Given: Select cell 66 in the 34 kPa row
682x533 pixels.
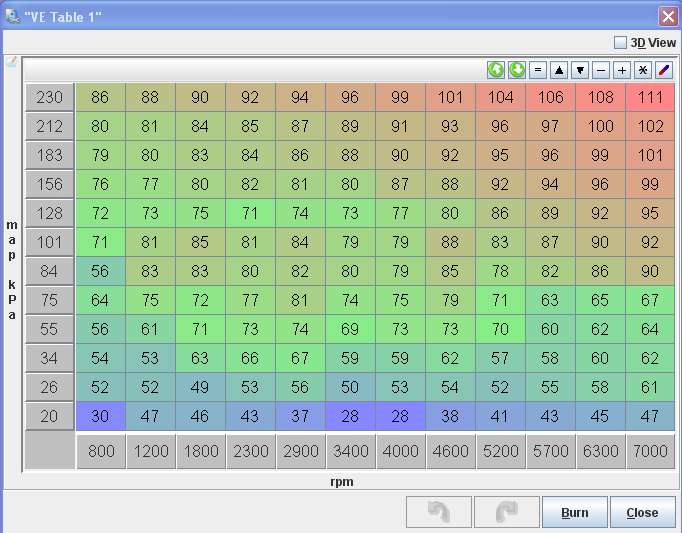Looking at the screenshot, I should click(x=250, y=358).
